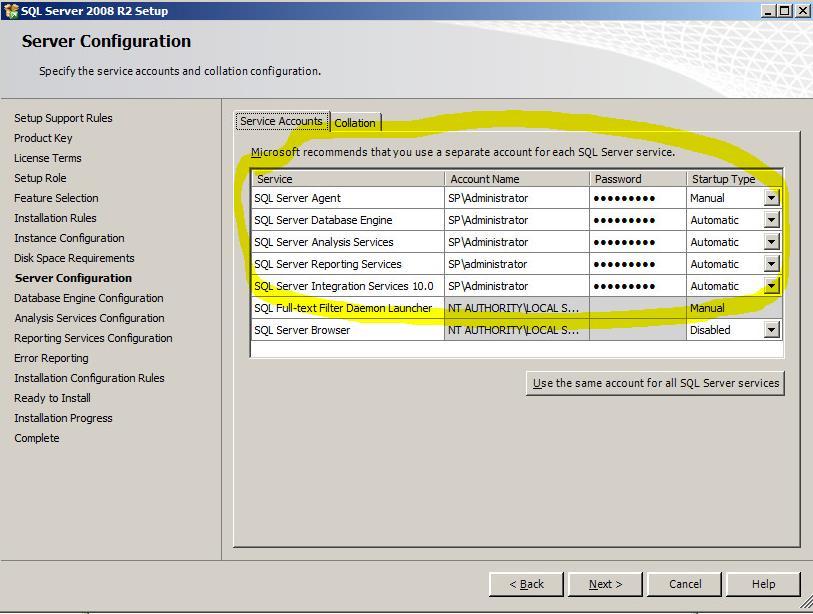Select the 'SQL Server Agent' service name
813x614 pixels.
[x=297, y=198]
